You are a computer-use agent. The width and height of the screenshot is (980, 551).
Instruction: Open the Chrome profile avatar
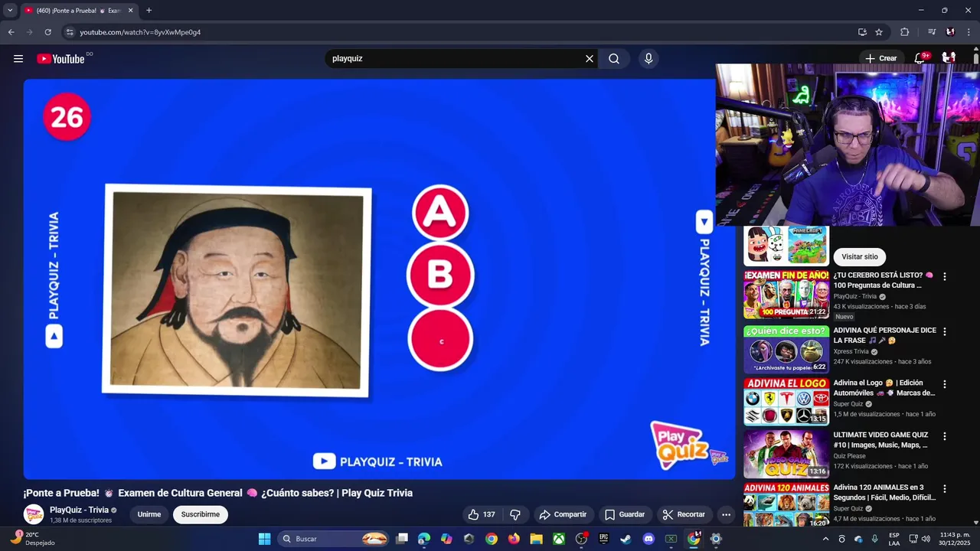click(x=950, y=32)
